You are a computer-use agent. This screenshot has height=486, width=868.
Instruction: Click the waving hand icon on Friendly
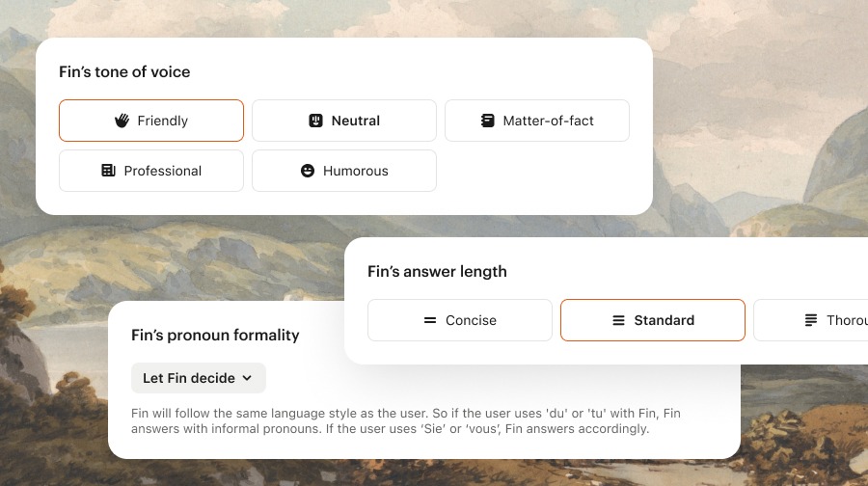pyautogui.click(x=122, y=121)
